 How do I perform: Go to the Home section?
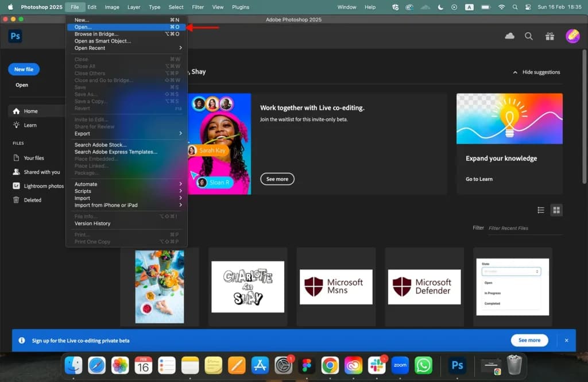click(x=36, y=111)
